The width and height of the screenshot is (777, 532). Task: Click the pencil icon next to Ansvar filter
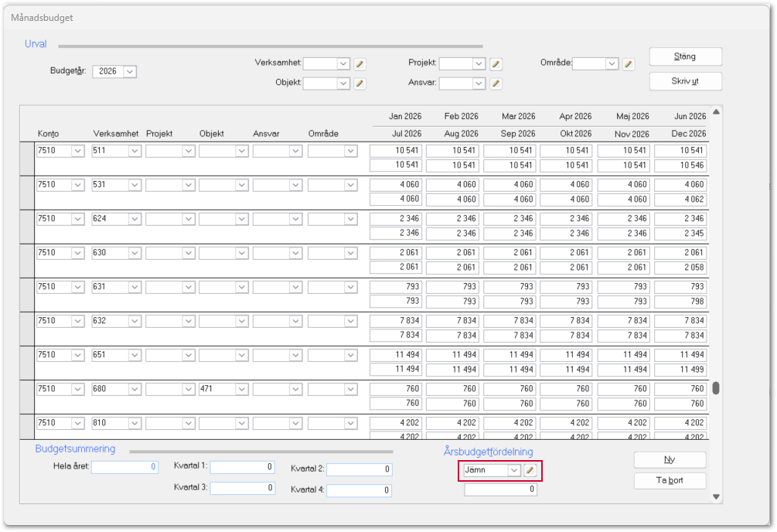[496, 84]
